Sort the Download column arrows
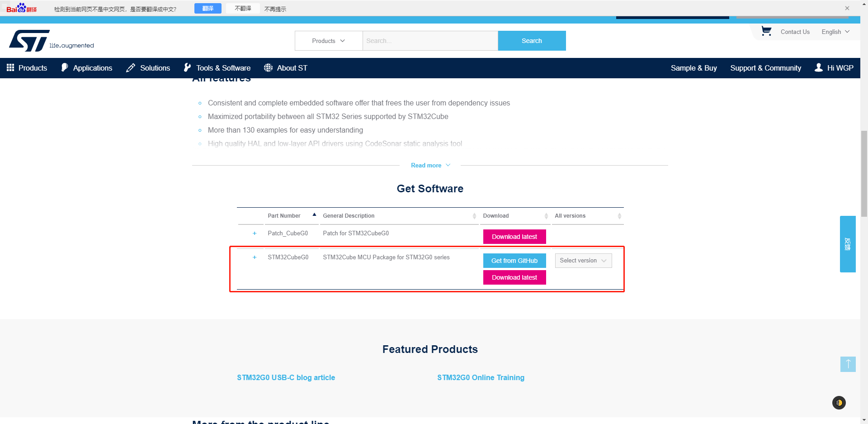 coord(546,216)
